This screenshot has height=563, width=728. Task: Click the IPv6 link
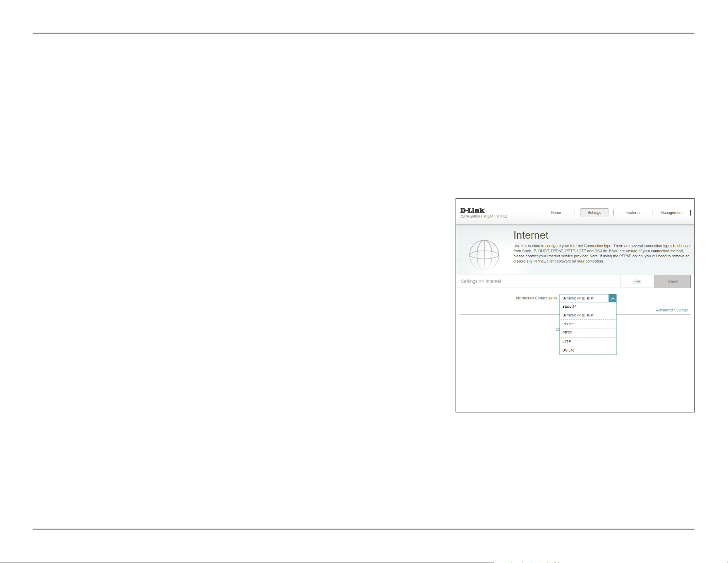637,281
